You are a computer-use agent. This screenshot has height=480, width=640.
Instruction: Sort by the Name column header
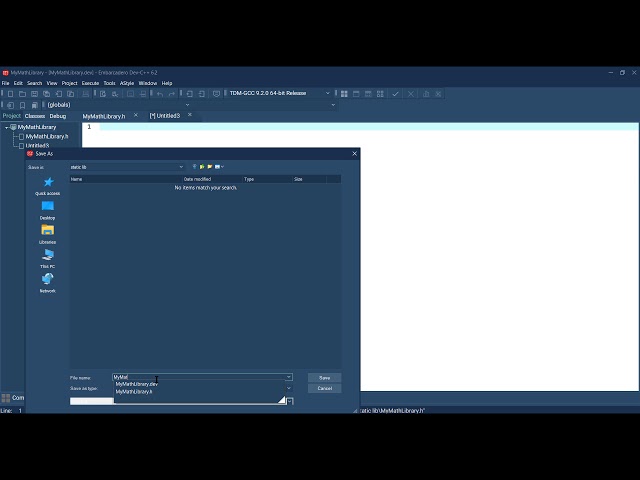point(126,179)
